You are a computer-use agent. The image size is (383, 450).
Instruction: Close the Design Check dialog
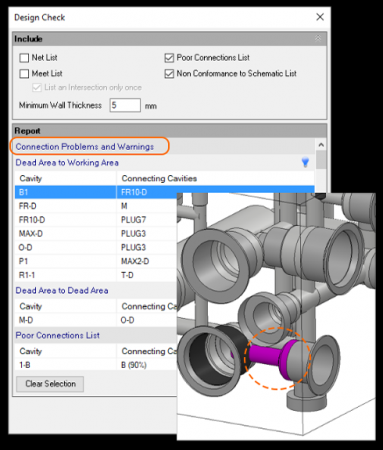[320, 17]
